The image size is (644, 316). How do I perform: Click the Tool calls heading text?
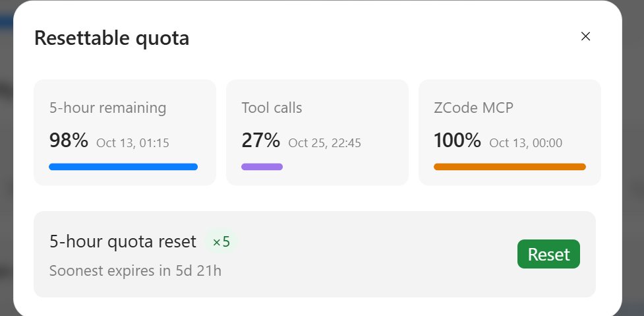click(272, 108)
